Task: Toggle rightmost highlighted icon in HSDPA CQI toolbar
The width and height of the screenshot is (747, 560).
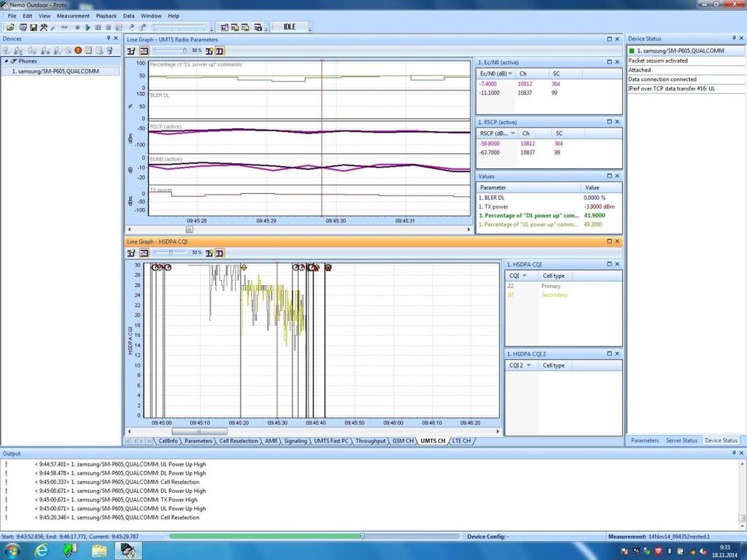Action: point(220,253)
